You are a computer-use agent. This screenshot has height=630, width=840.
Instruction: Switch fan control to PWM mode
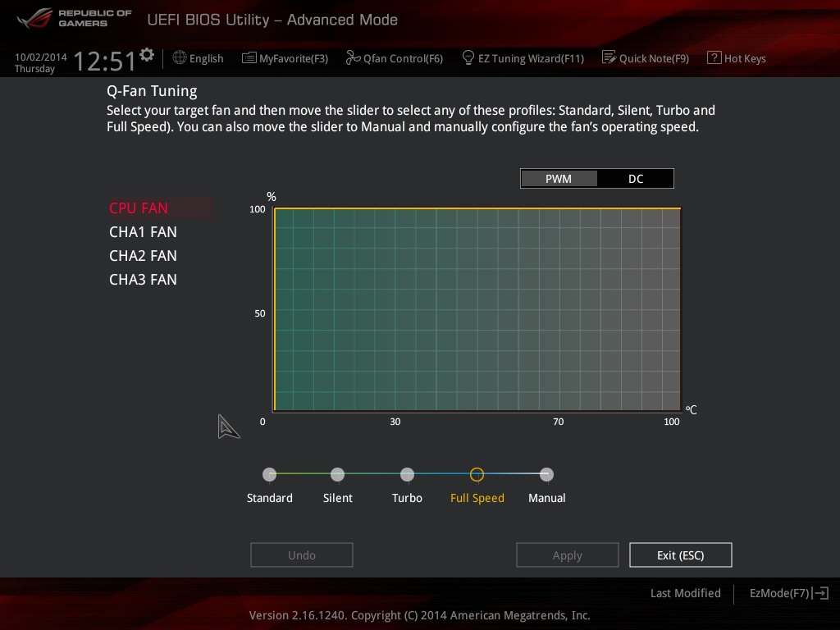pos(559,179)
